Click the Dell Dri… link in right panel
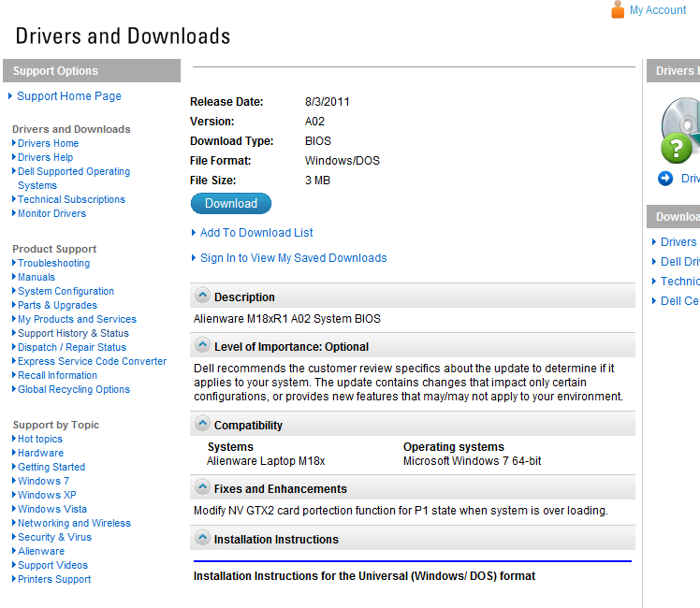Image resolution: width=700 pixels, height=608 pixels. [680, 261]
